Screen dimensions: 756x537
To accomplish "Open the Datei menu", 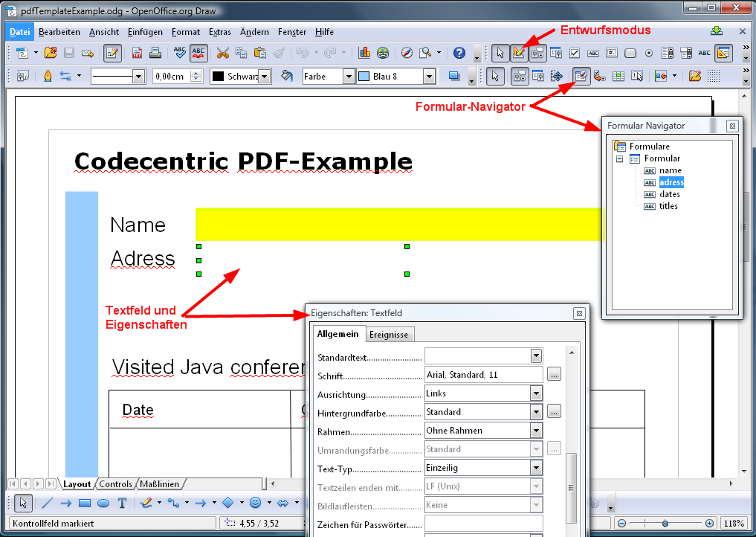I will [20, 32].
